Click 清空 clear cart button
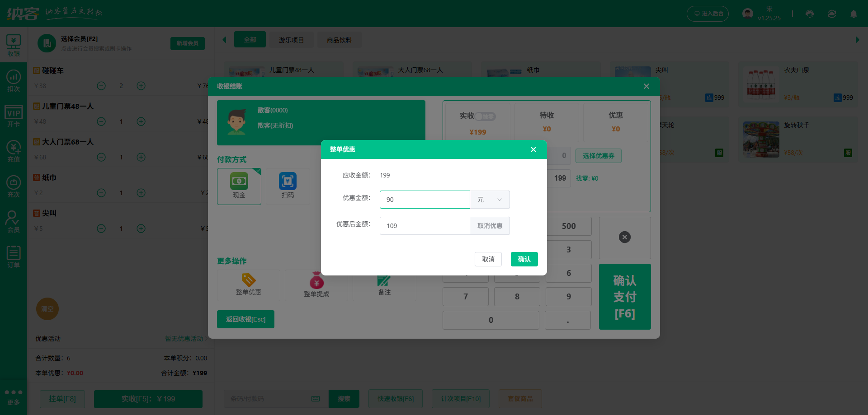Image resolution: width=868 pixels, height=415 pixels. [47, 309]
